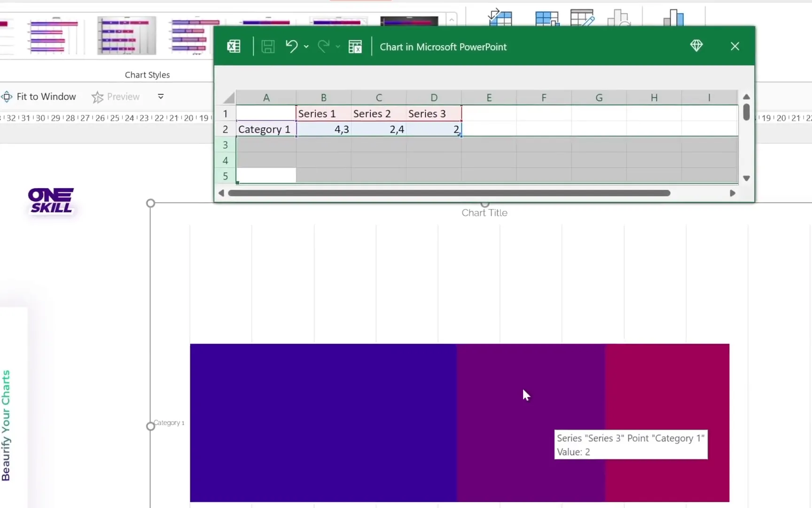Select the cell containing 4,3
Image resolution: width=812 pixels, height=508 pixels.
(324, 129)
